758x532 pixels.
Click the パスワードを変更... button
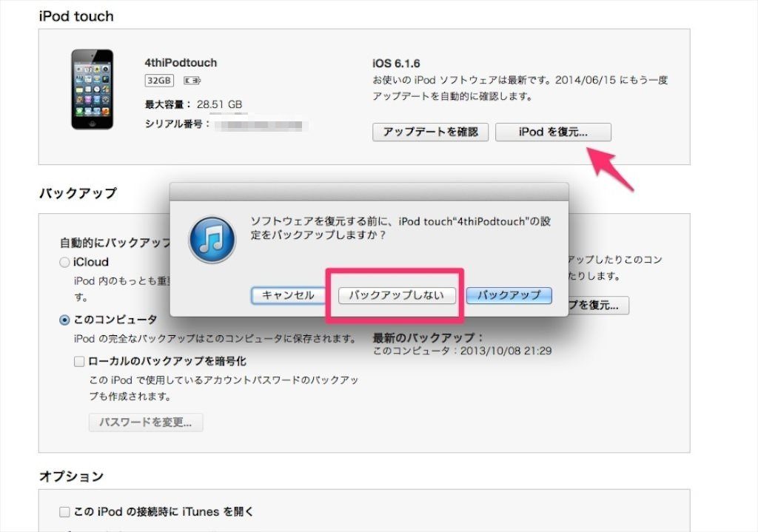point(146,422)
